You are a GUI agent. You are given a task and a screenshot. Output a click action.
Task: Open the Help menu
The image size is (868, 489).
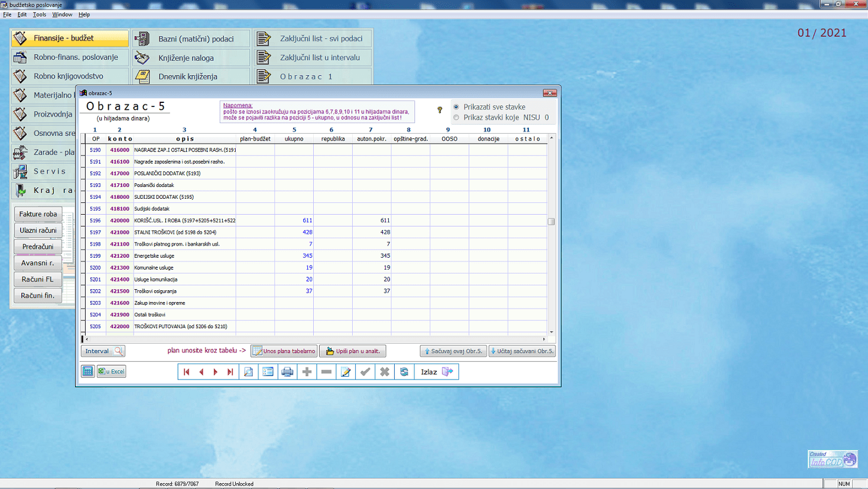[84, 14]
